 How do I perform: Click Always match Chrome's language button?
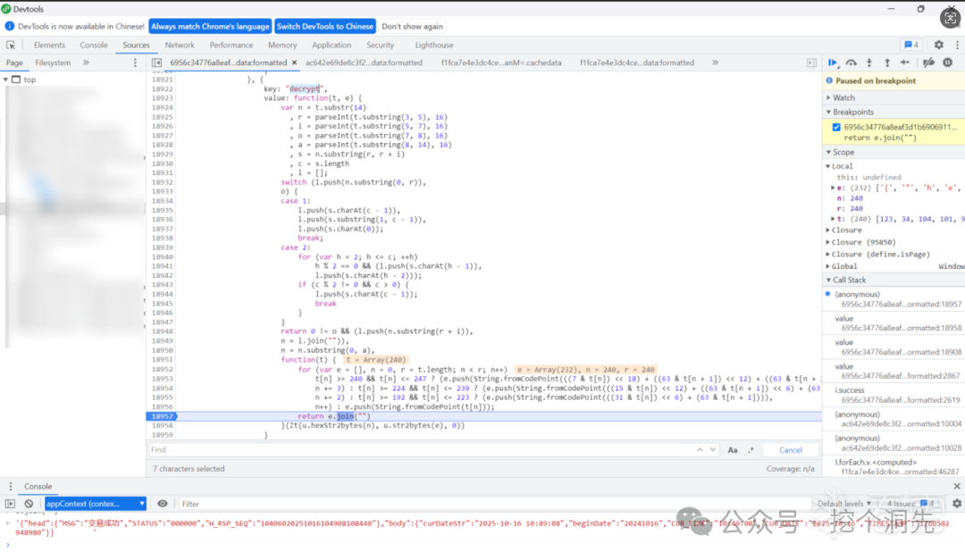coord(211,27)
